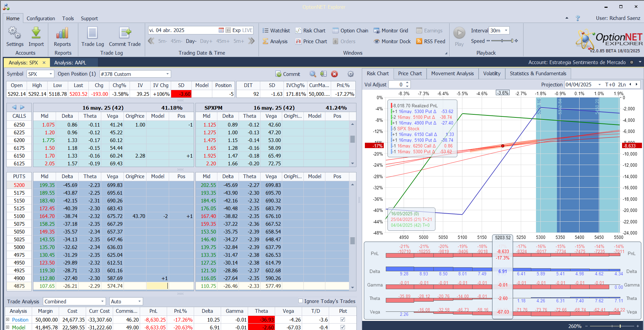Open the Analysis window from ribbon
The image size is (644, 330).
tap(275, 41)
